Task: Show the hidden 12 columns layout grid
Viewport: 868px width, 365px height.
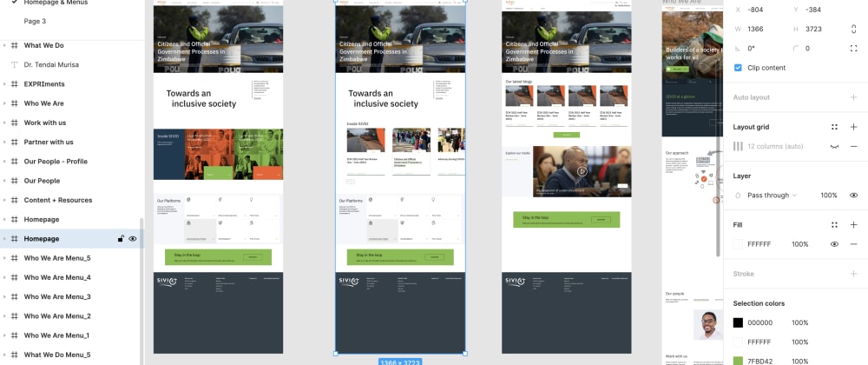Action: [834, 146]
